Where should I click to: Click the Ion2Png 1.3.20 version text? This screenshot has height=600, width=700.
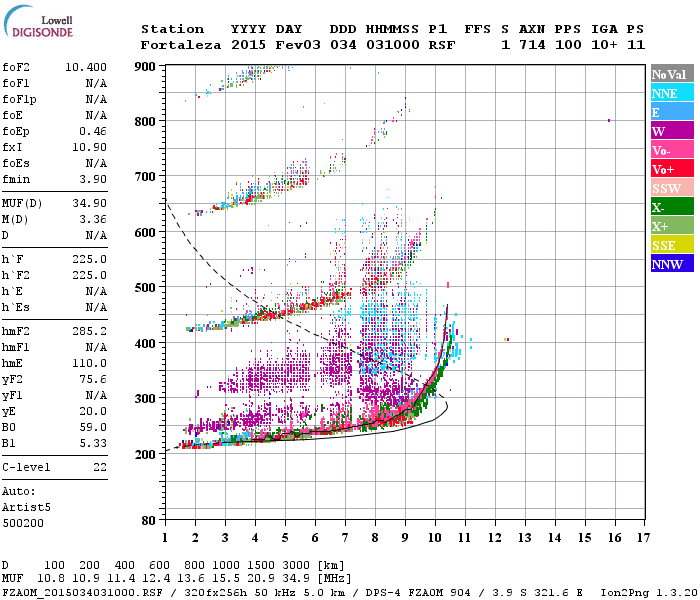pos(649,592)
